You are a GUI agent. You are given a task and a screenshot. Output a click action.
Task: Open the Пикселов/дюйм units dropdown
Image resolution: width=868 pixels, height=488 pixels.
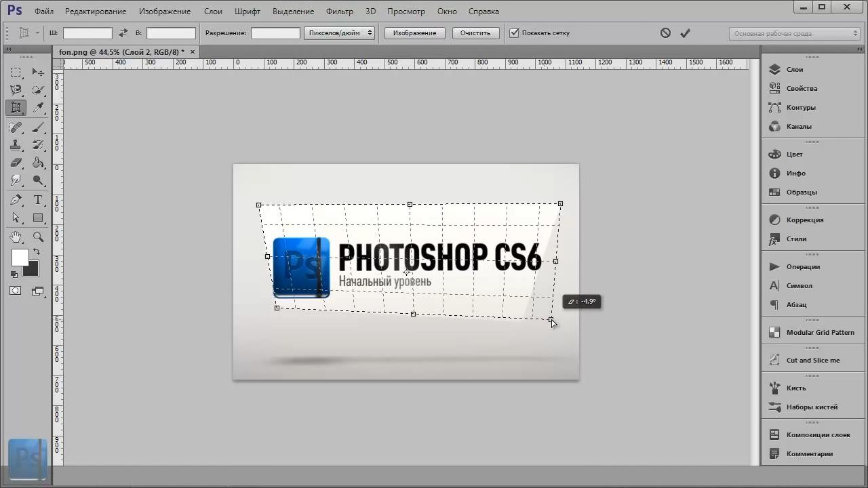pos(339,33)
